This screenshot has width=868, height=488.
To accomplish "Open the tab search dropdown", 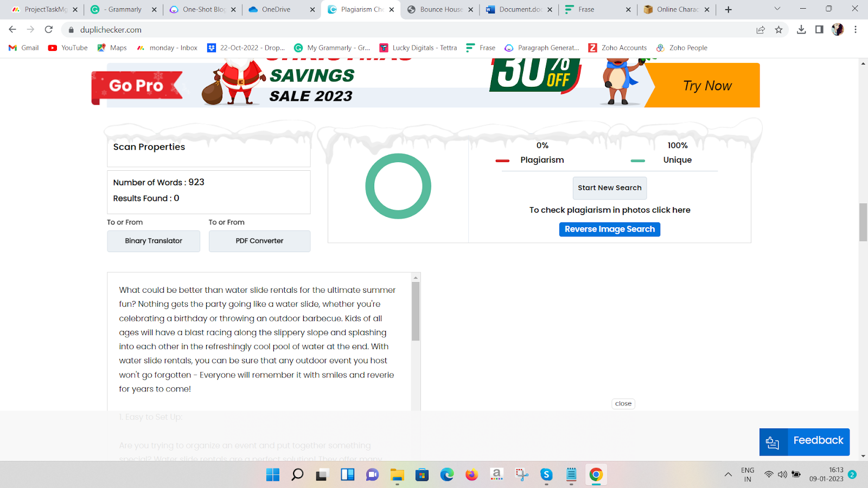I will click(x=777, y=9).
